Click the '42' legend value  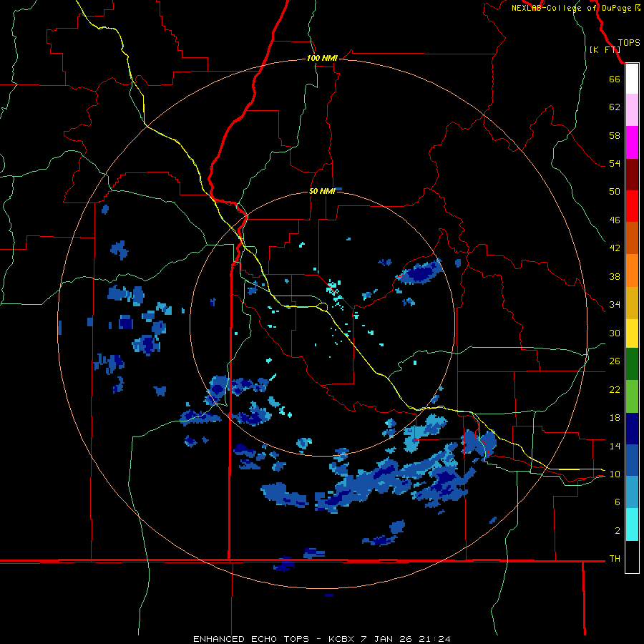pos(615,248)
